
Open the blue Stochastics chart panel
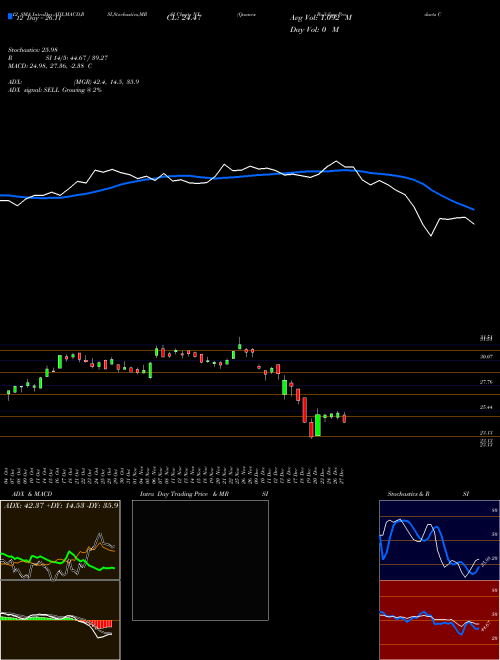(439, 540)
